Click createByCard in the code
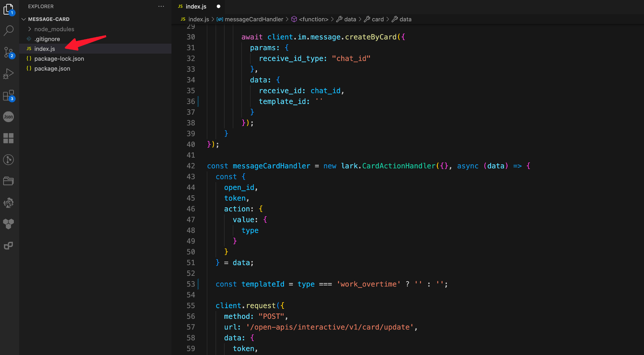The width and height of the screenshot is (644, 355). tap(371, 37)
